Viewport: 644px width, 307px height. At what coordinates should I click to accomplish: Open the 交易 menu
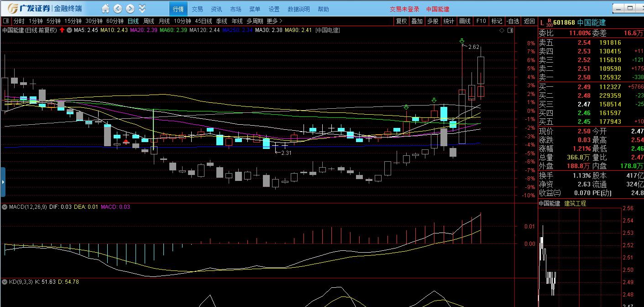197,9
